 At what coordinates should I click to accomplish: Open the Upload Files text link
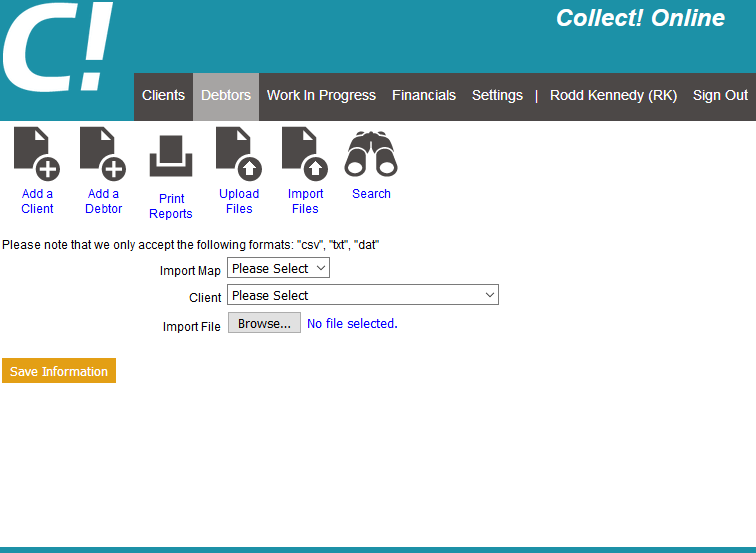click(239, 201)
